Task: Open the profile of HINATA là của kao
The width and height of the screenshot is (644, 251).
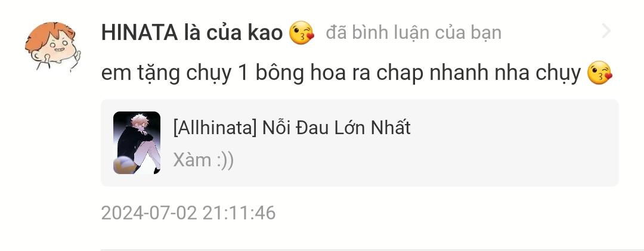Action: click(192, 32)
